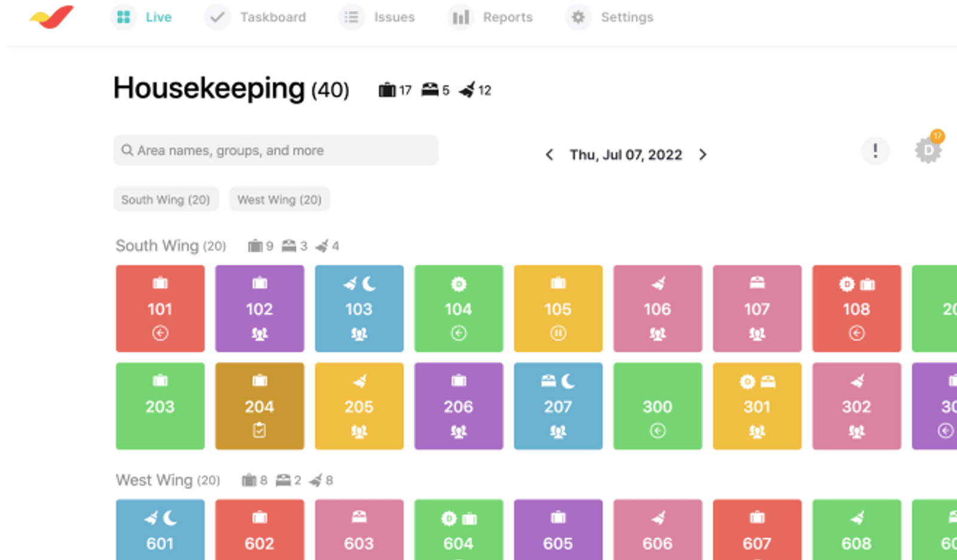Click the luggage icon showing 17 in header
Image resolution: width=957 pixels, height=560 pixels.
387,90
